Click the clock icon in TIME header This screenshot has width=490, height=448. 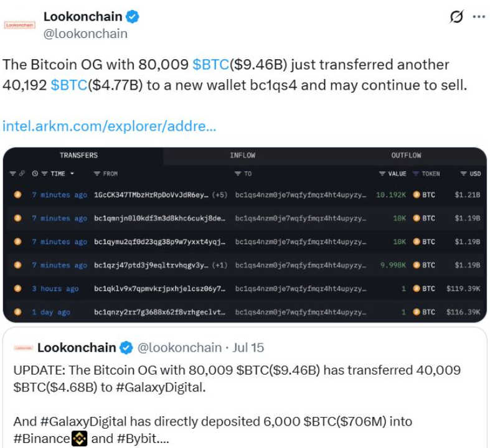(35, 174)
